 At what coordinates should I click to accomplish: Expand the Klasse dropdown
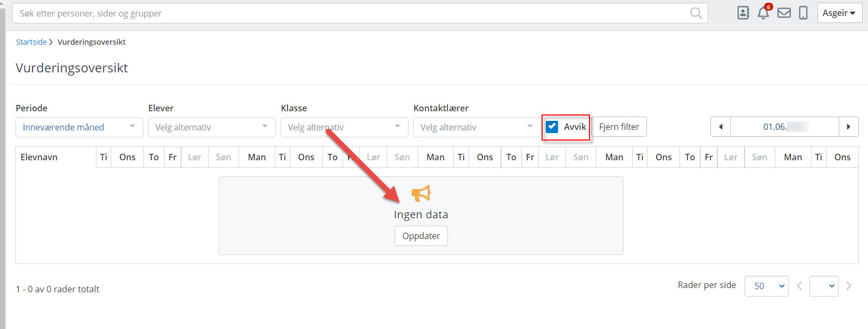tap(344, 127)
